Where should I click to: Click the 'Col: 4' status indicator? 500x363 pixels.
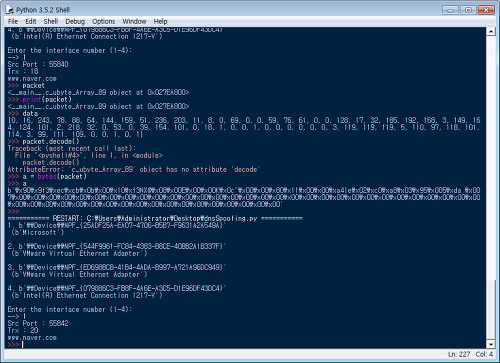[x=484, y=354]
